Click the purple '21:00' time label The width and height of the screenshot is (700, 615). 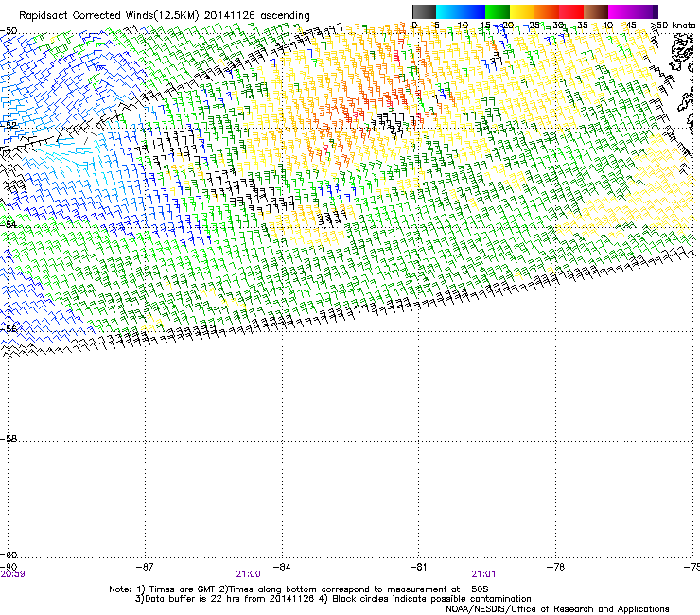pos(248,574)
